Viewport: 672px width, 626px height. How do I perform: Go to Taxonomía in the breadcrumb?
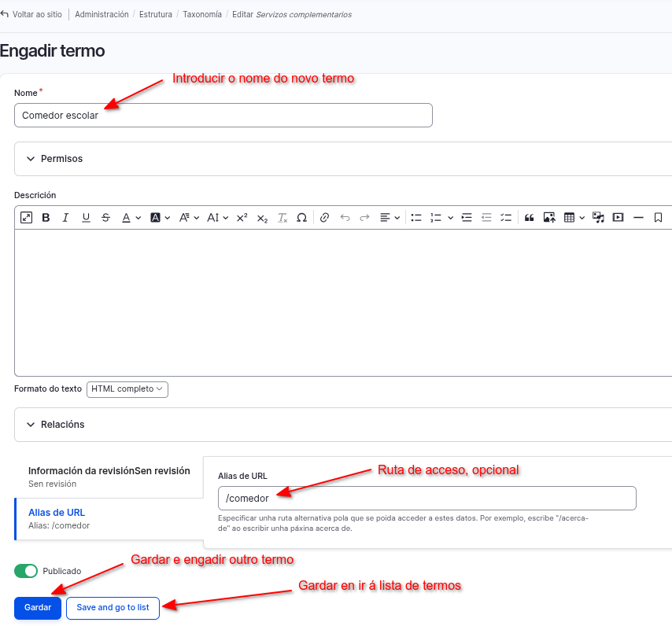click(202, 15)
